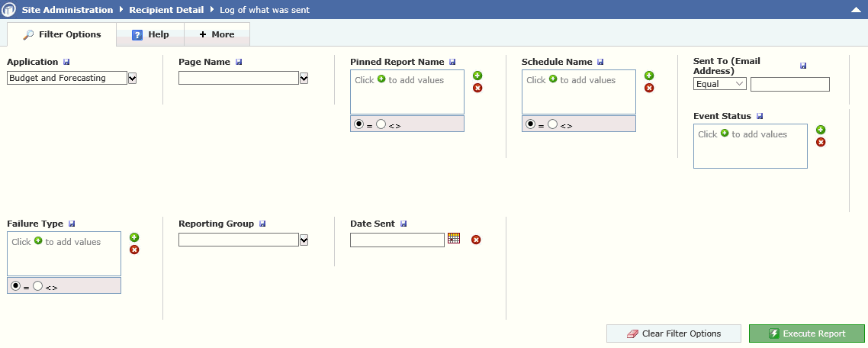
Task: Clear the Date Sent value with red icon
Action: [476, 240]
